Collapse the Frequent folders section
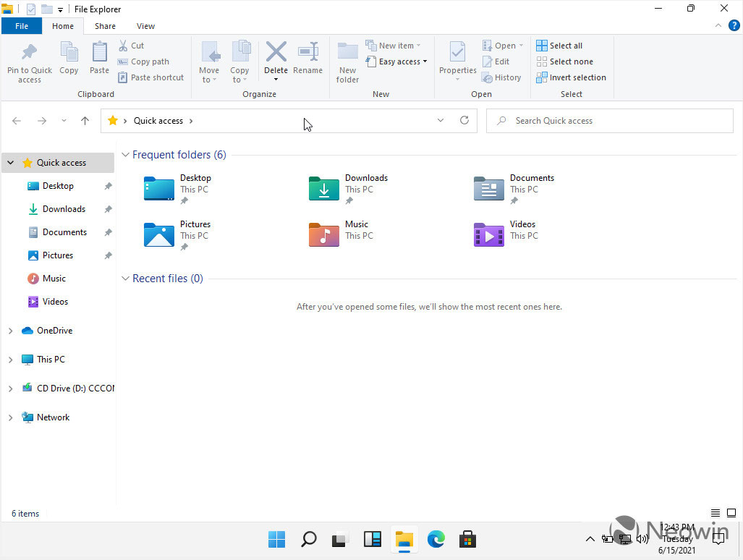 coord(125,155)
